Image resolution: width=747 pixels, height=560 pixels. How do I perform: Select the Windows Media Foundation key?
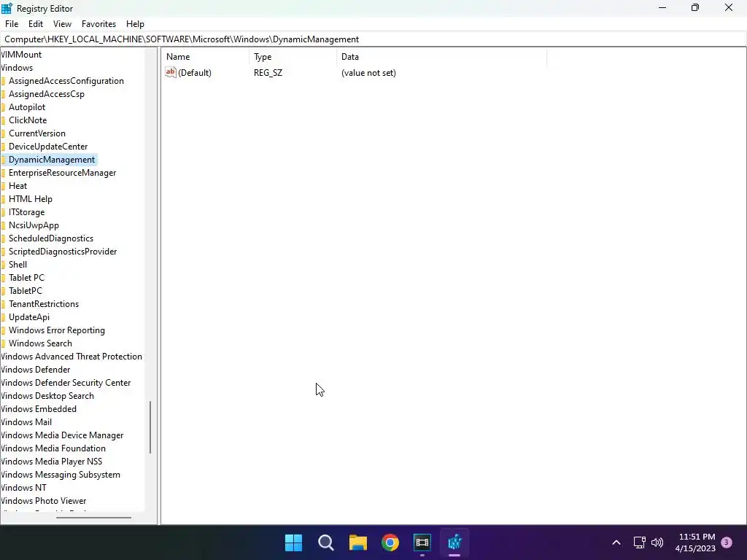point(53,448)
